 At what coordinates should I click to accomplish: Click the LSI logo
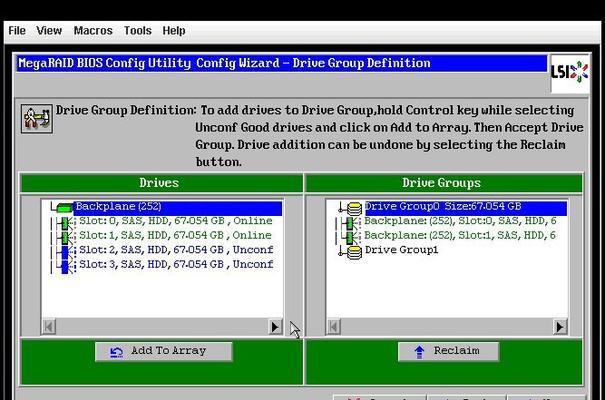[x=570, y=73]
